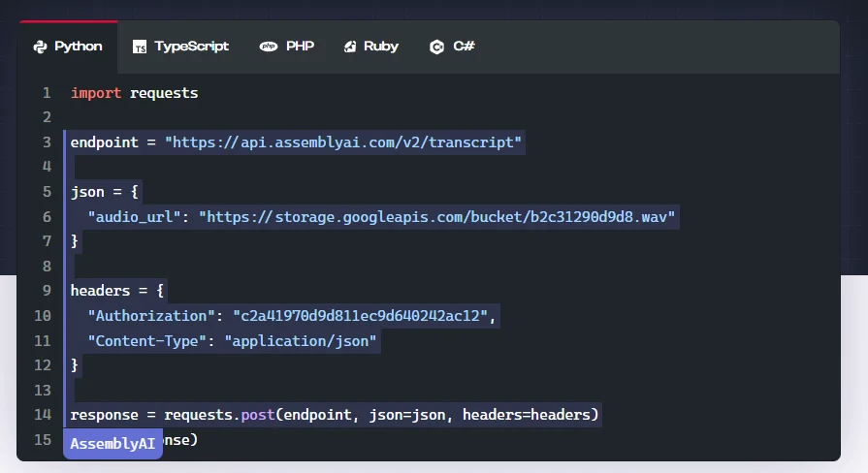Image resolution: width=868 pixels, height=473 pixels.
Task: Click the C# logo icon
Action: point(437,47)
